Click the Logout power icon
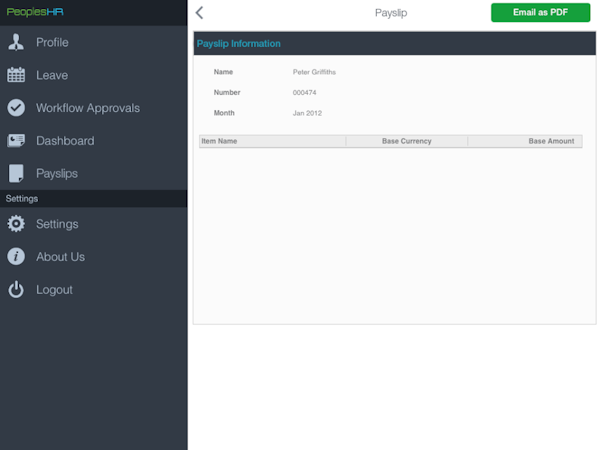The height and width of the screenshot is (450, 600). (16, 289)
